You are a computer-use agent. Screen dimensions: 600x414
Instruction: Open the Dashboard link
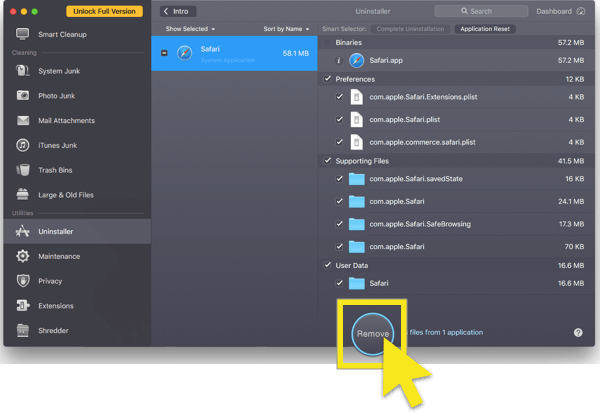554,11
